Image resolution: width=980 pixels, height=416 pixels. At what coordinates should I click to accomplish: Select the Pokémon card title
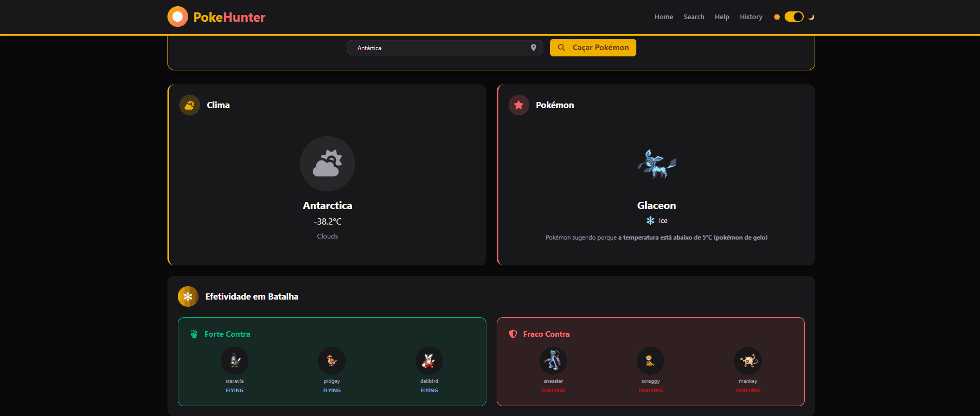point(555,105)
